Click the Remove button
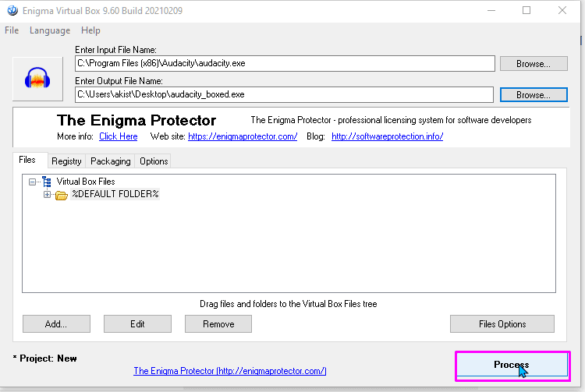585x392 pixels. (218, 324)
